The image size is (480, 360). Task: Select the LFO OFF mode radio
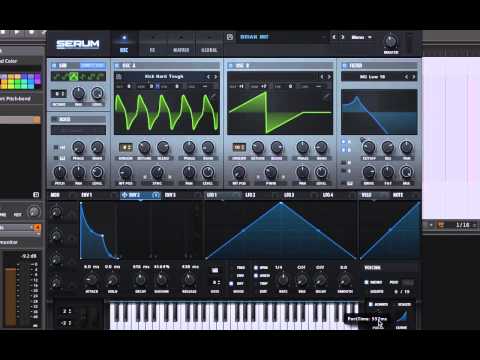(231, 284)
